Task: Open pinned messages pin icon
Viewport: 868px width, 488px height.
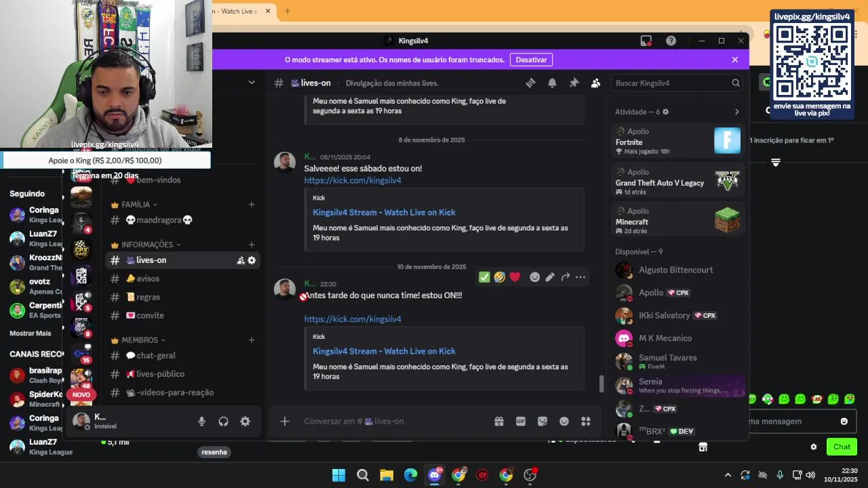Action: click(574, 83)
